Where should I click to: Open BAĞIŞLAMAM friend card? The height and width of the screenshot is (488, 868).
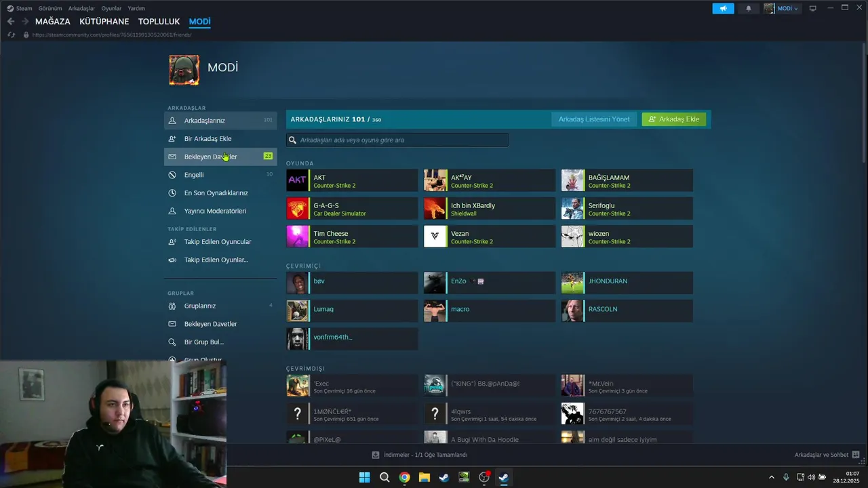(x=627, y=180)
